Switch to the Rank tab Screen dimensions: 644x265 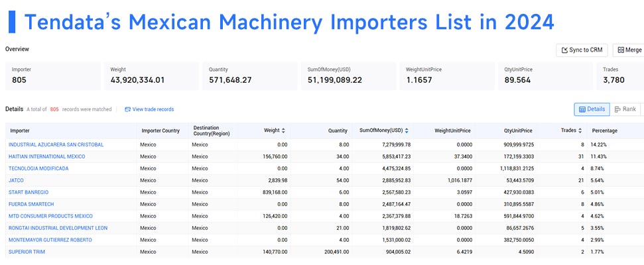[x=625, y=109]
